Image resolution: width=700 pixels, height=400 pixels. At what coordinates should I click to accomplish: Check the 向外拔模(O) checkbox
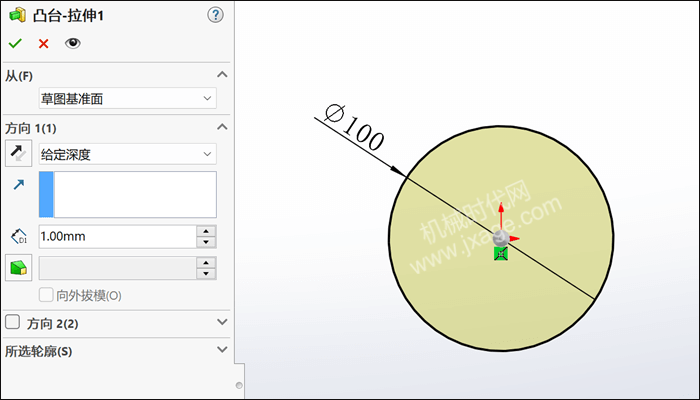[46, 295]
